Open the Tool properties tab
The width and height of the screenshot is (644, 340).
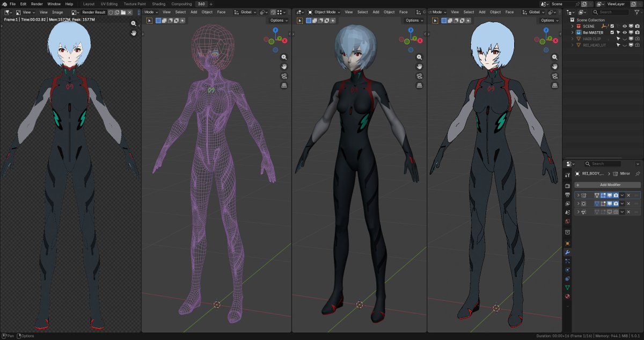(x=567, y=175)
